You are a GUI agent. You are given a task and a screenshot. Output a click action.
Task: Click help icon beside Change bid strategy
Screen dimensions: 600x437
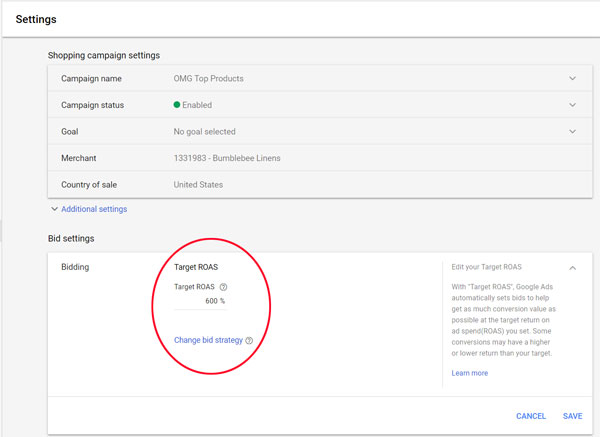pos(249,340)
